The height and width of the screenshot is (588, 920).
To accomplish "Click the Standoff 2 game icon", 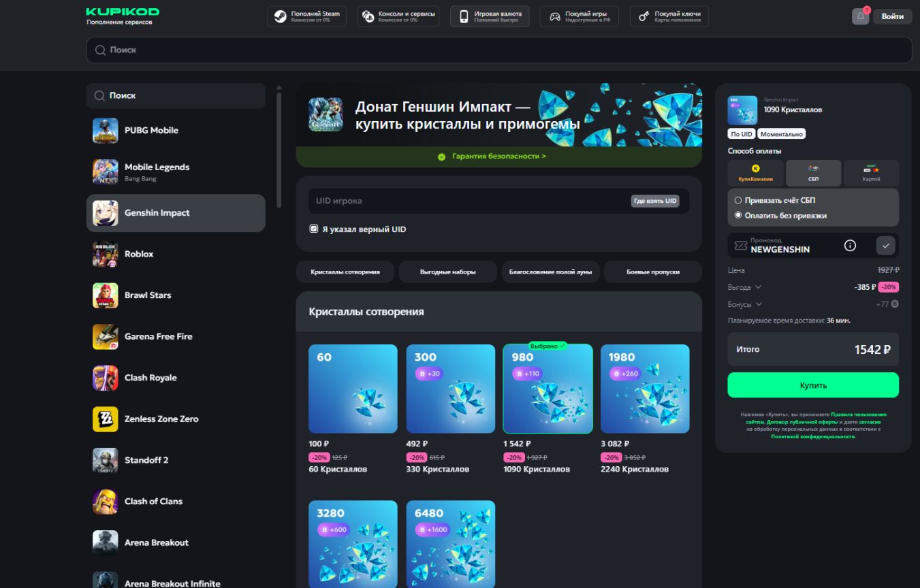I will click(x=106, y=460).
